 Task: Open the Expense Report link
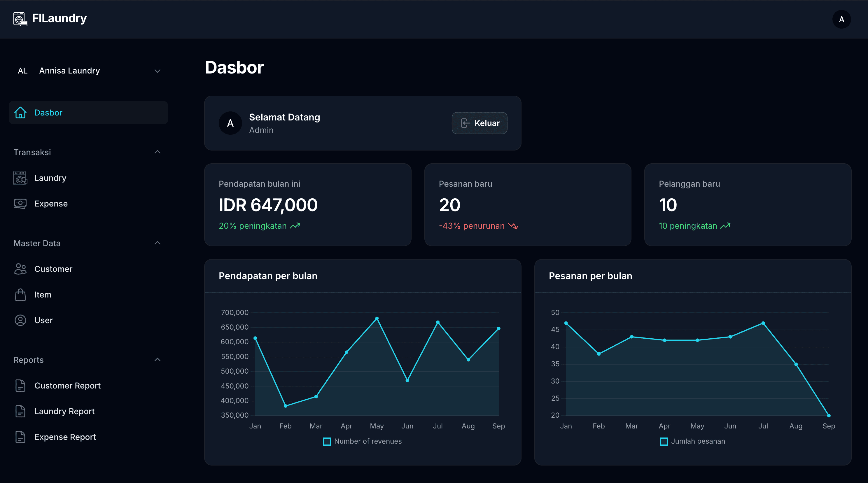point(88,437)
